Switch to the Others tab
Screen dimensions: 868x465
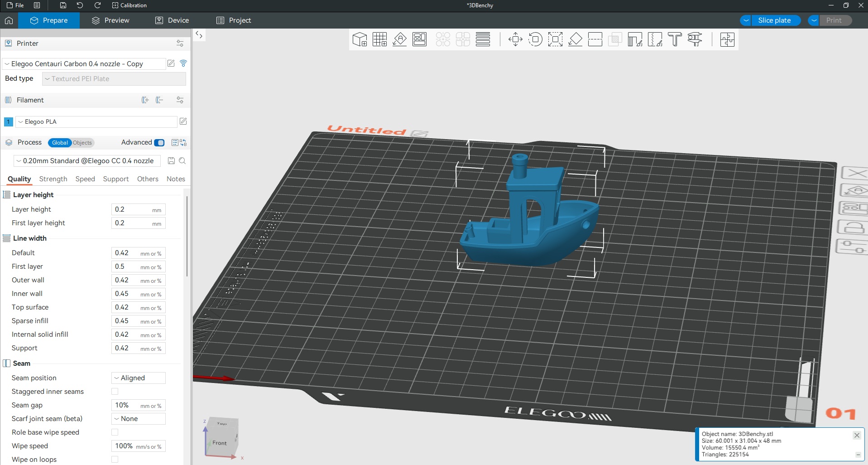pyautogui.click(x=148, y=179)
